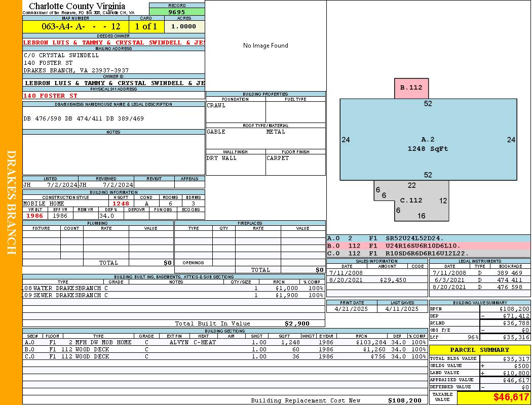
Task: Select the orange DRAKES BRANCH sidebar label
Action: (11, 202)
